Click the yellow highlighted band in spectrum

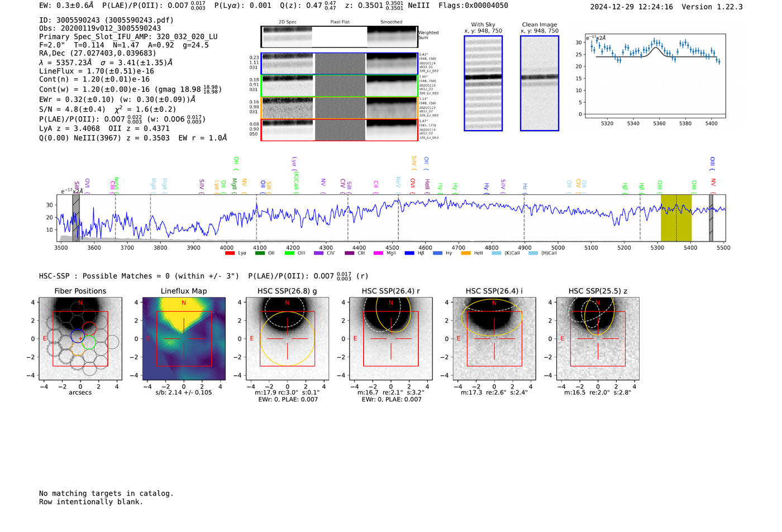pyautogui.click(x=676, y=218)
